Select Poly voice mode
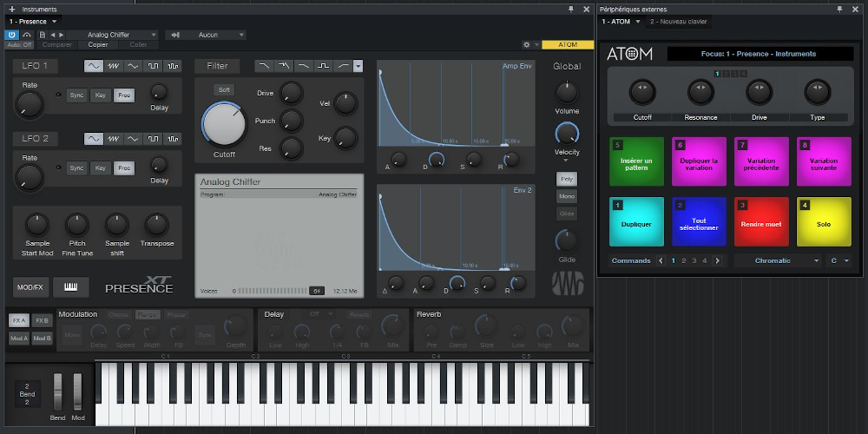The image size is (868, 434). pyautogui.click(x=567, y=179)
